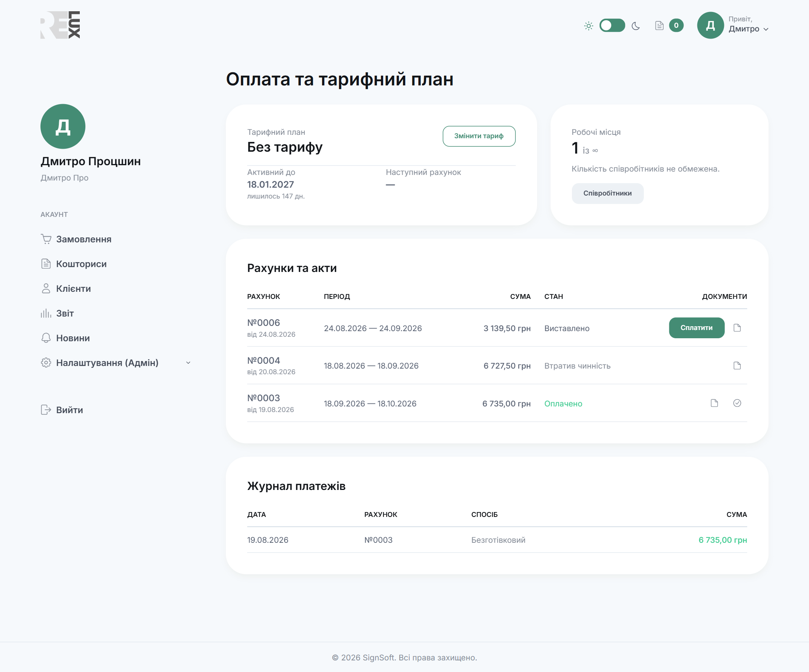Click the period 18.08.2026 — 18.09.2026
This screenshot has height=672, width=809.
pos(371,366)
